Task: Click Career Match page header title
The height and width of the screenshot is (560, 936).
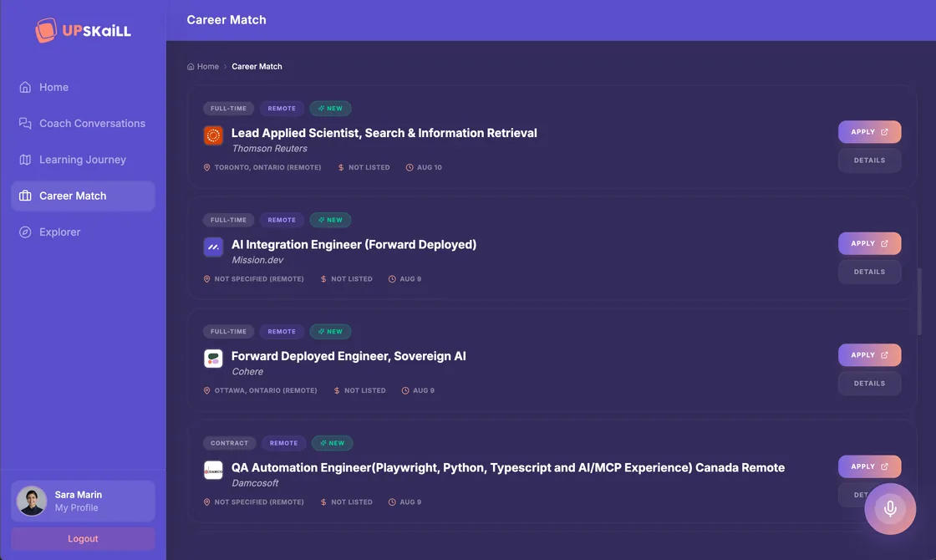Action: pyautogui.click(x=226, y=20)
